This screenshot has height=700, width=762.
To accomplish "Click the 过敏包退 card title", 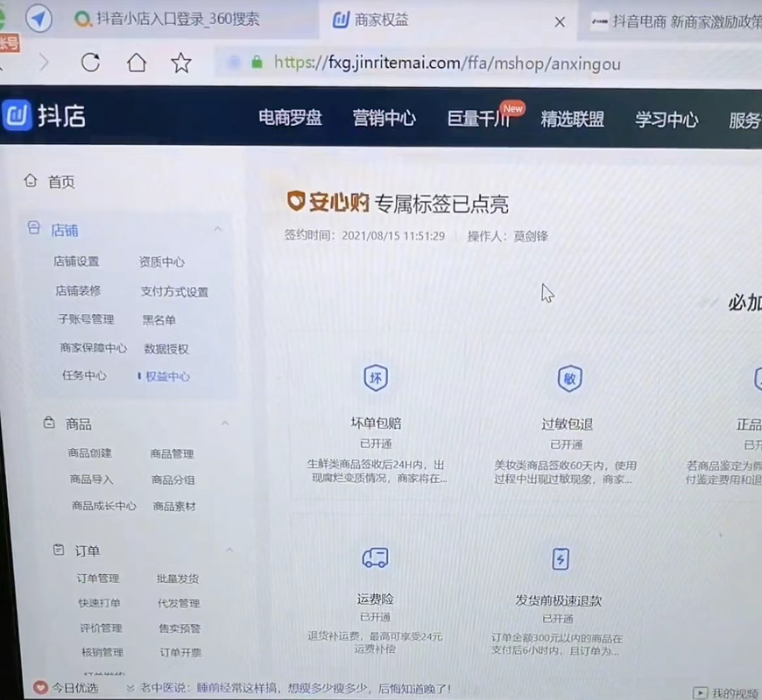I will [x=567, y=424].
